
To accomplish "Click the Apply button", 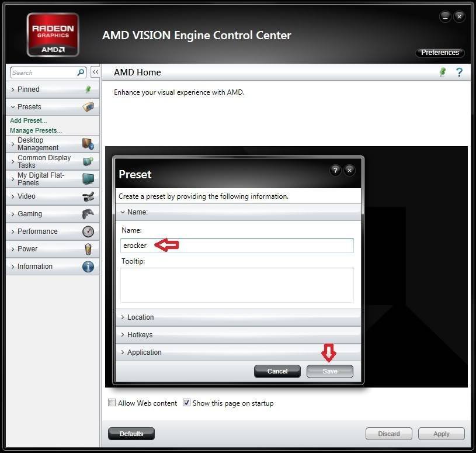I will click(x=442, y=434).
